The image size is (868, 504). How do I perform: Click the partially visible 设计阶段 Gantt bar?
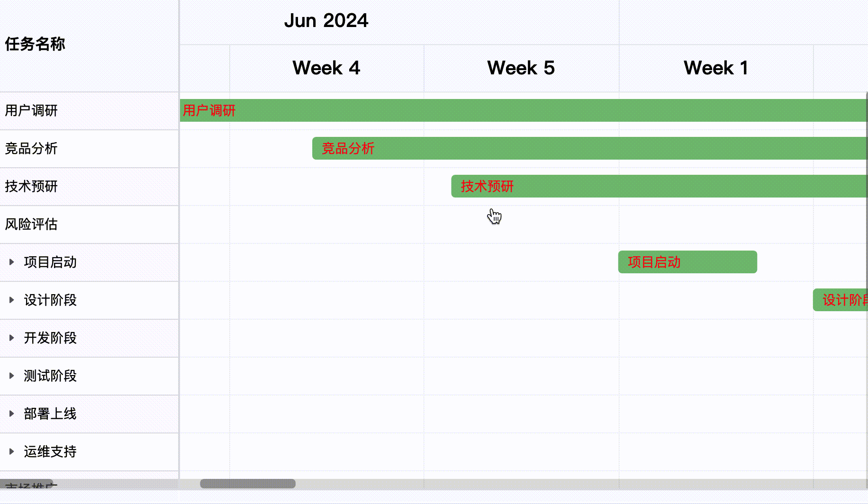(841, 300)
